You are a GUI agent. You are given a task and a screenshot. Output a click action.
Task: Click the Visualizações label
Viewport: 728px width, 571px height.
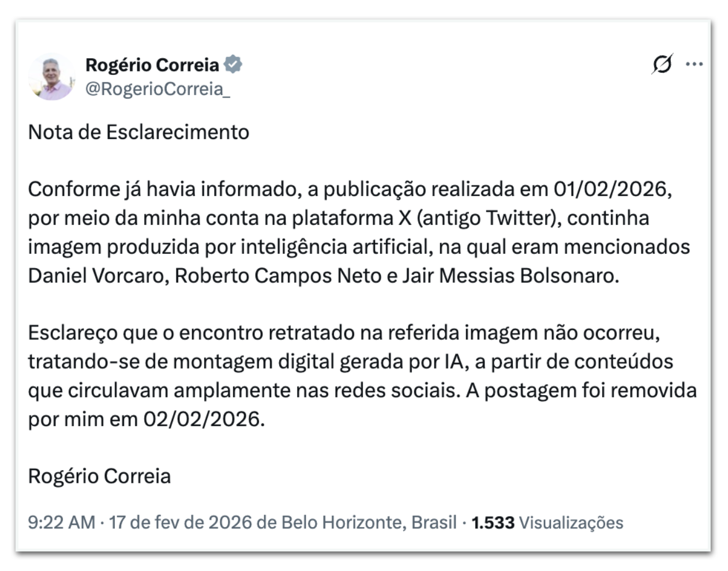coord(571,523)
